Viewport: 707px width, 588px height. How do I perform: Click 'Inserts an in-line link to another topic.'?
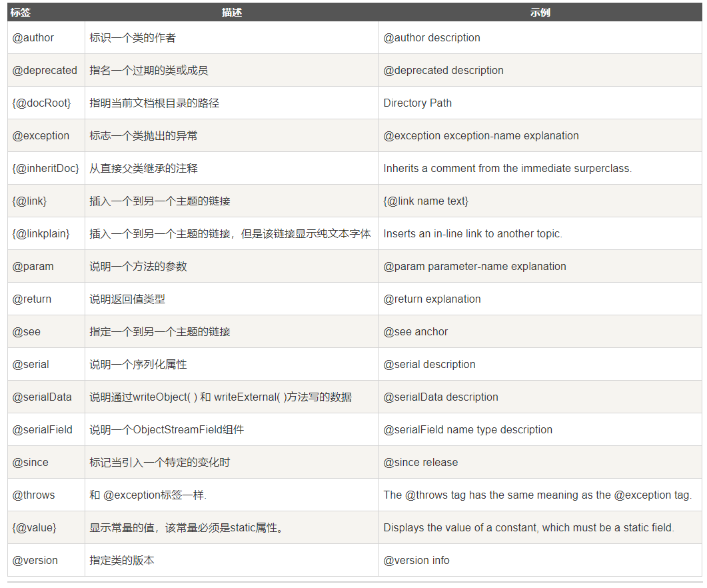[x=473, y=234]
